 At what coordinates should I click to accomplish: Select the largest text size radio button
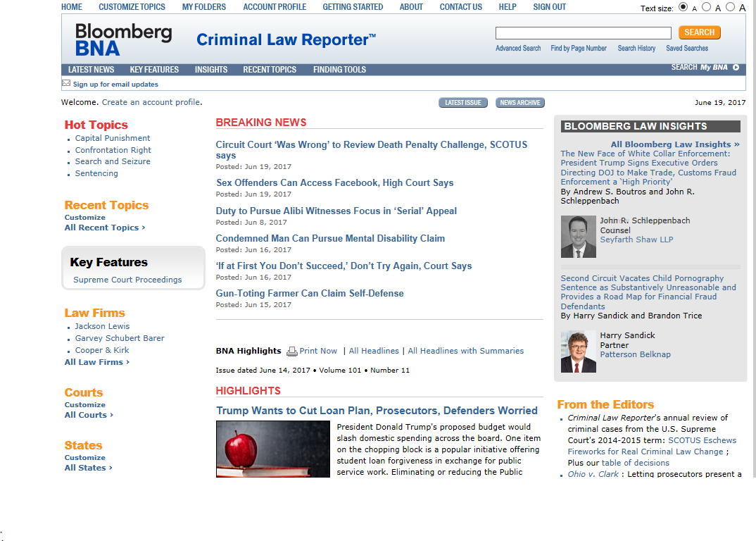pos(731,7)
